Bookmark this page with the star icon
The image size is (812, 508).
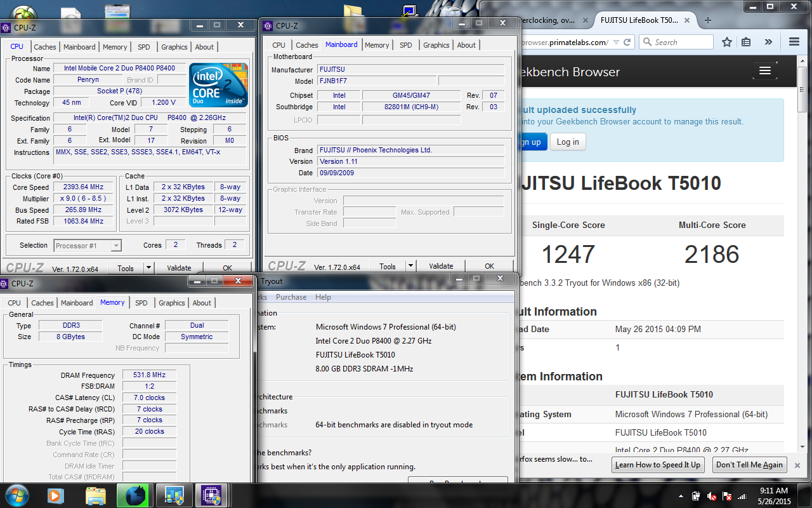point(727,42)
